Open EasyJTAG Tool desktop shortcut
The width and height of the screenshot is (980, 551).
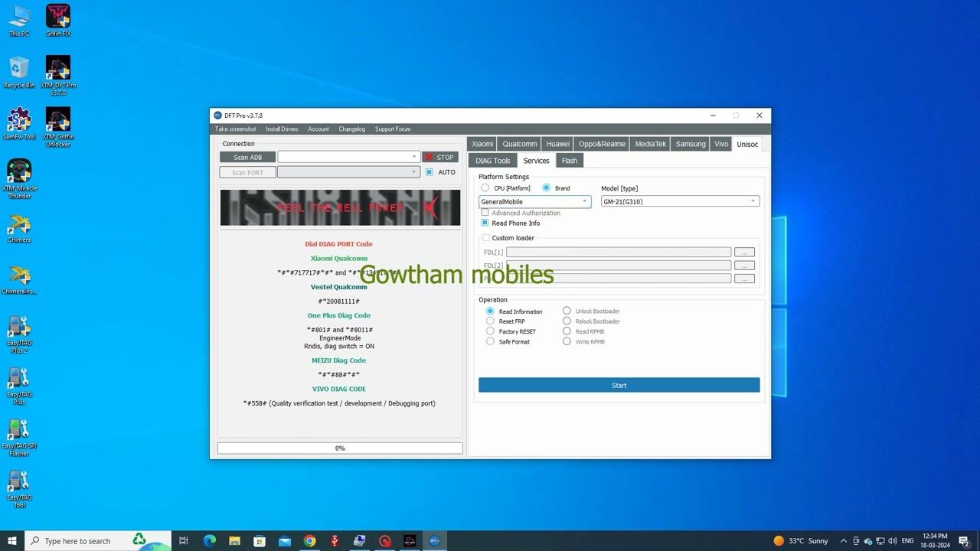tap(19, 490)
